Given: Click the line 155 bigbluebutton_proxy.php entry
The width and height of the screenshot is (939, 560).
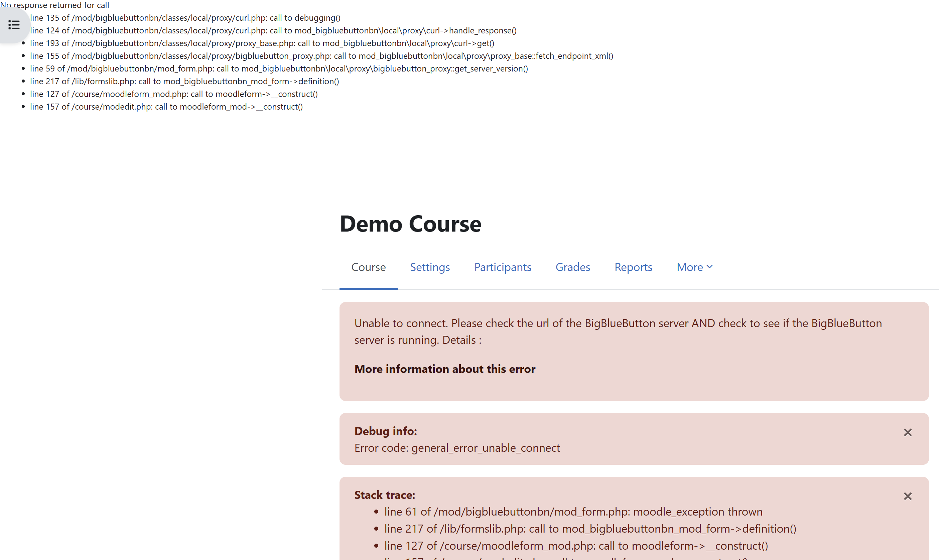Looking at the screenshot, I should [x=321, y=56].
